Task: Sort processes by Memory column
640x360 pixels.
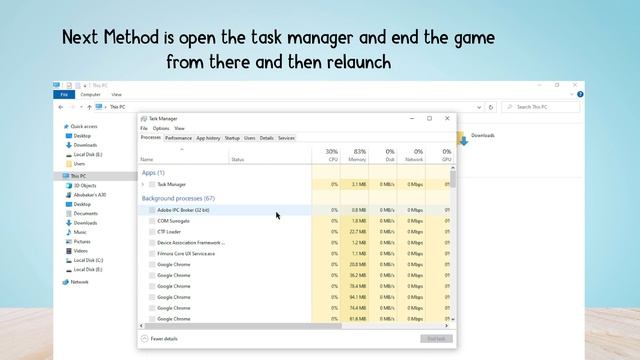Action: coord(354,155)
